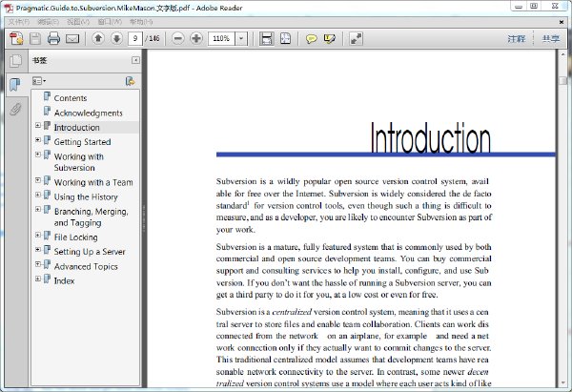The image size is (572, 392).
Task: Expand the Using the History bookmark
Action: (x=38, y=195)
